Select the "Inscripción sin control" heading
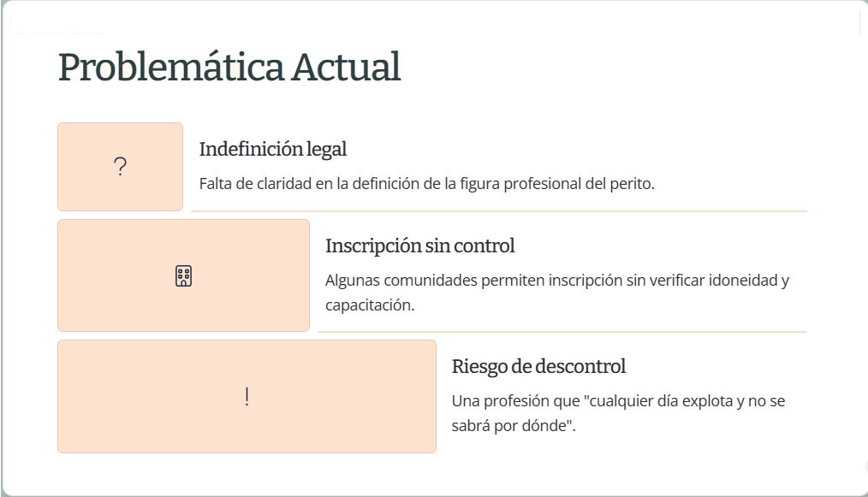This screenshot has width=868, height=497. (419, 246)
